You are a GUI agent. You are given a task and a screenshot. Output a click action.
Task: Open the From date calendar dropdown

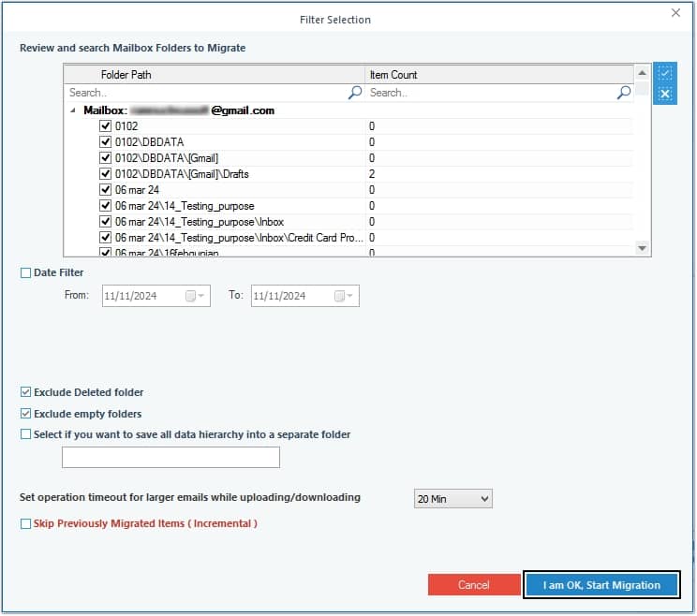[195, 296]
